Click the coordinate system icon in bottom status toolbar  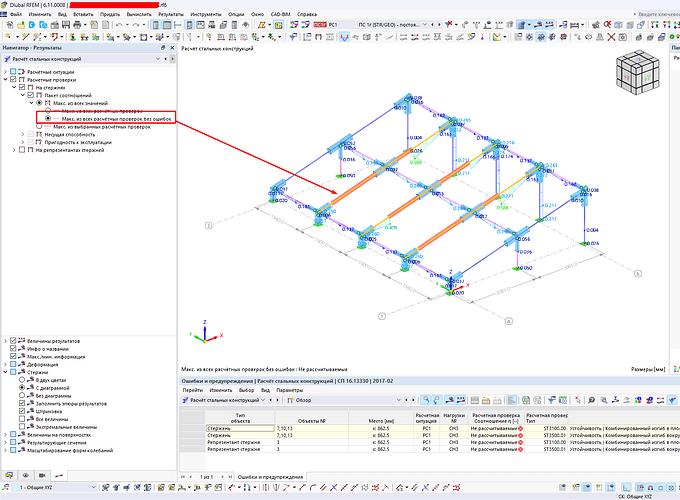click(x=5, y=487)
